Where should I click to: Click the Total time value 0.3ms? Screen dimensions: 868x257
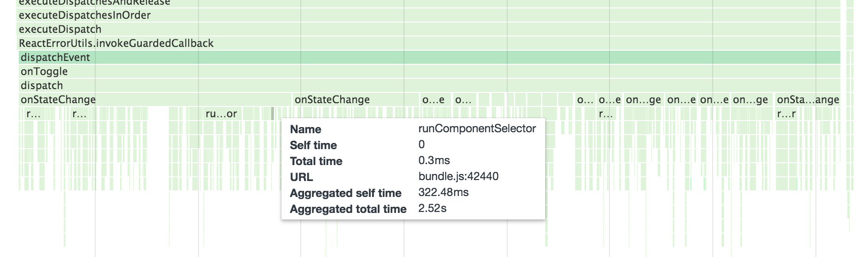(434, 160)
